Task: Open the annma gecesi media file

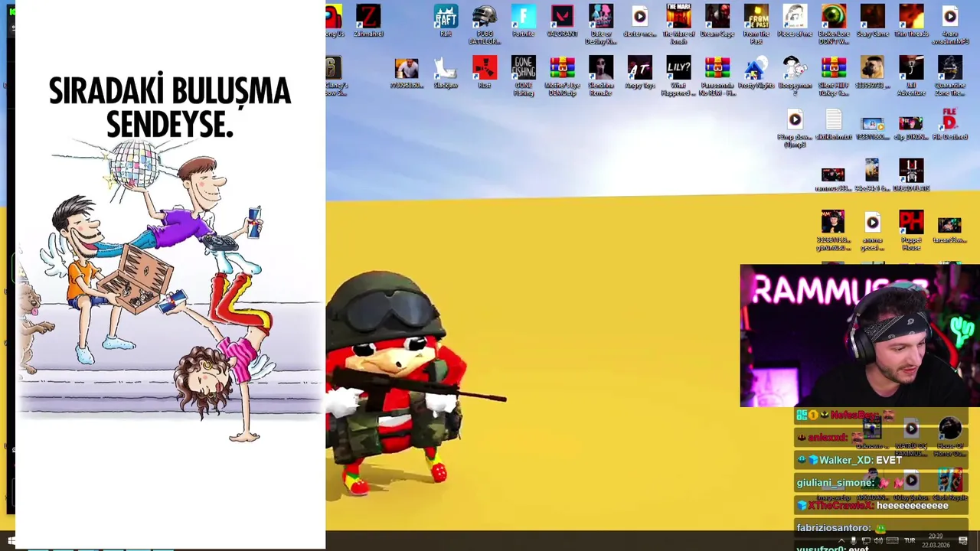Action: pos(872,230)
